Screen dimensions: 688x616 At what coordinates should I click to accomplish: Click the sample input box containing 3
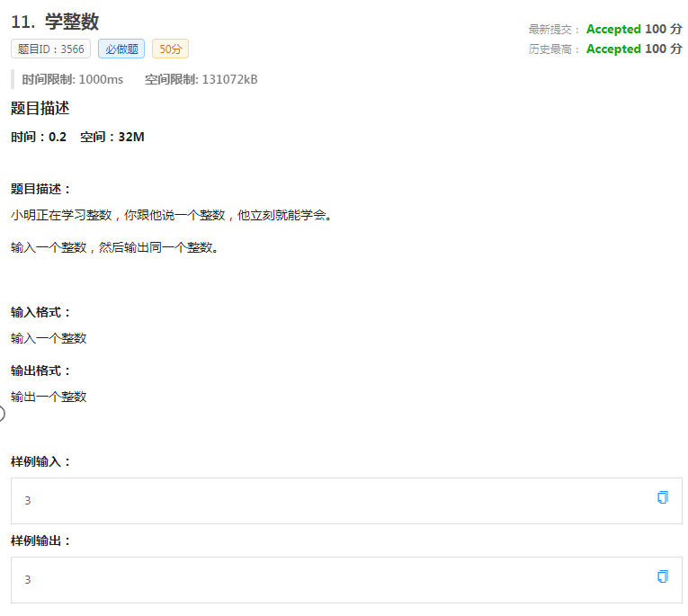coord(346,501)
